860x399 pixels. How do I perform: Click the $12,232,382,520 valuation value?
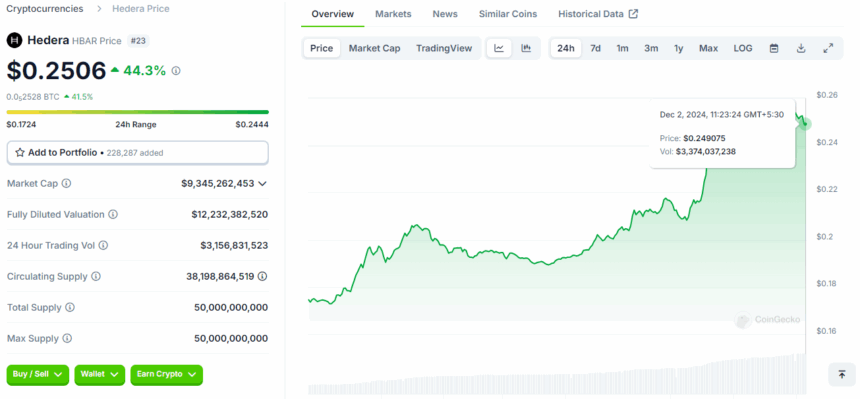click(230, 215)
